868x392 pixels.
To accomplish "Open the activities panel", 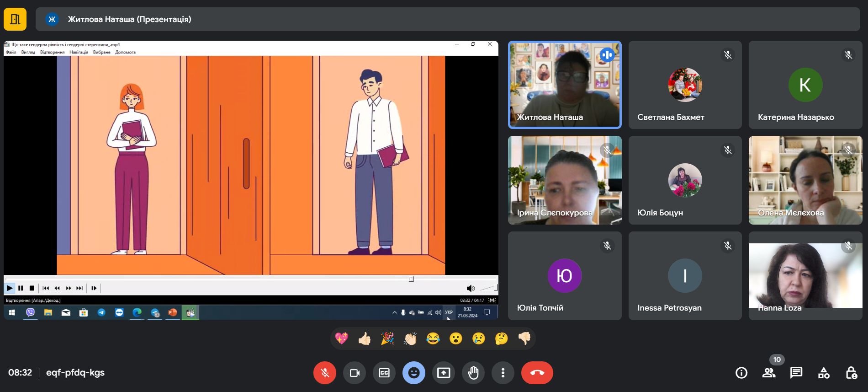I will click(x=824, y=373).
